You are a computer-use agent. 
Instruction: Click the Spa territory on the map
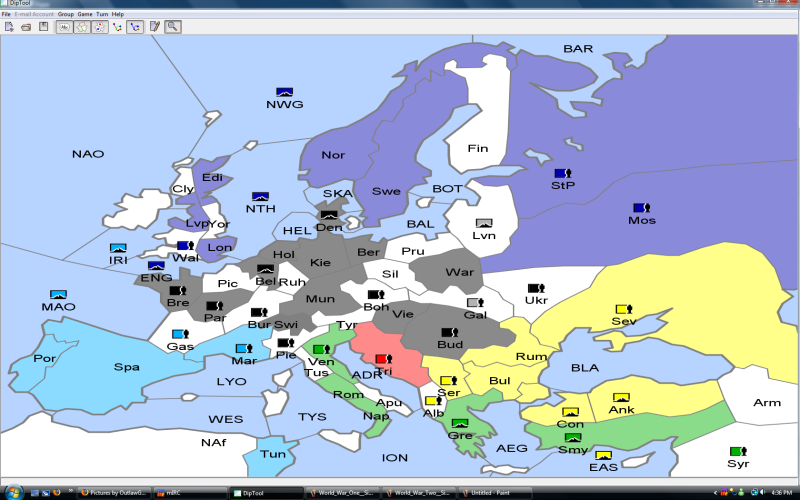[126, 367]
